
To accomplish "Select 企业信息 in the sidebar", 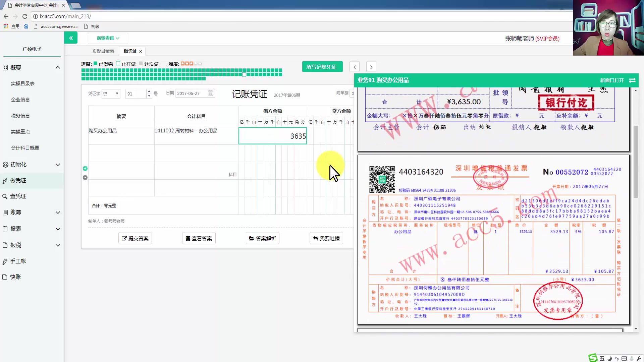I will (x=20, y=100).
